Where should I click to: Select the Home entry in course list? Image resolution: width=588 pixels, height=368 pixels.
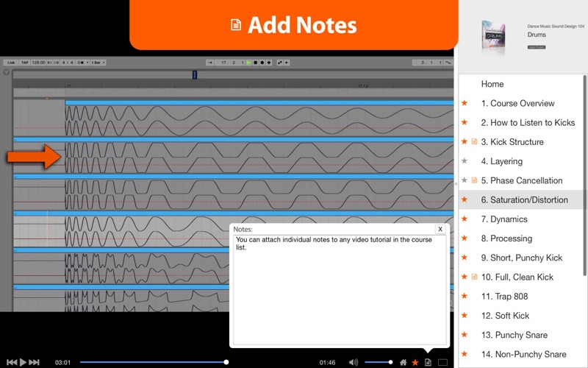pos(492,84)
